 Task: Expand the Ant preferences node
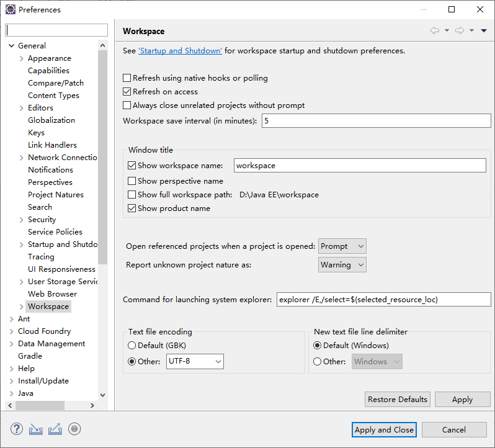(11, 319)
